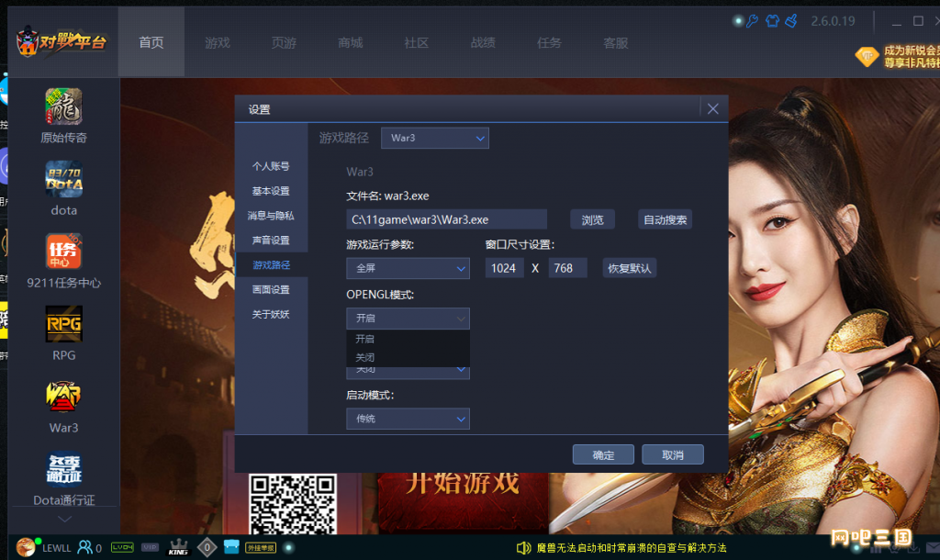Screen dimensions: 940x560
Task: Select 消息与隐私 settings section
Action: [x=271, y=215]
